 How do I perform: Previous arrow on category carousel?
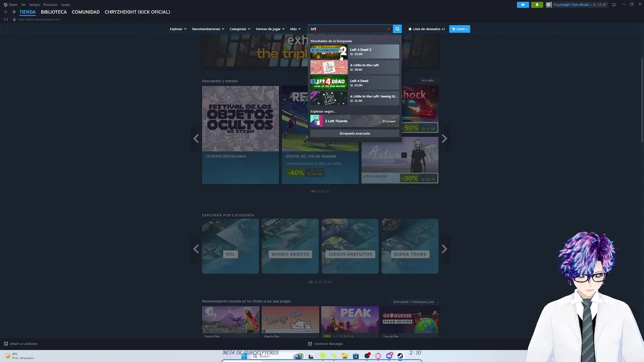196,249
